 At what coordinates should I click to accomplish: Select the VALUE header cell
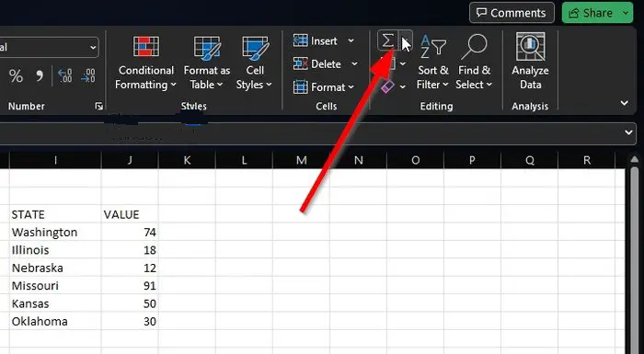[130, 214]
